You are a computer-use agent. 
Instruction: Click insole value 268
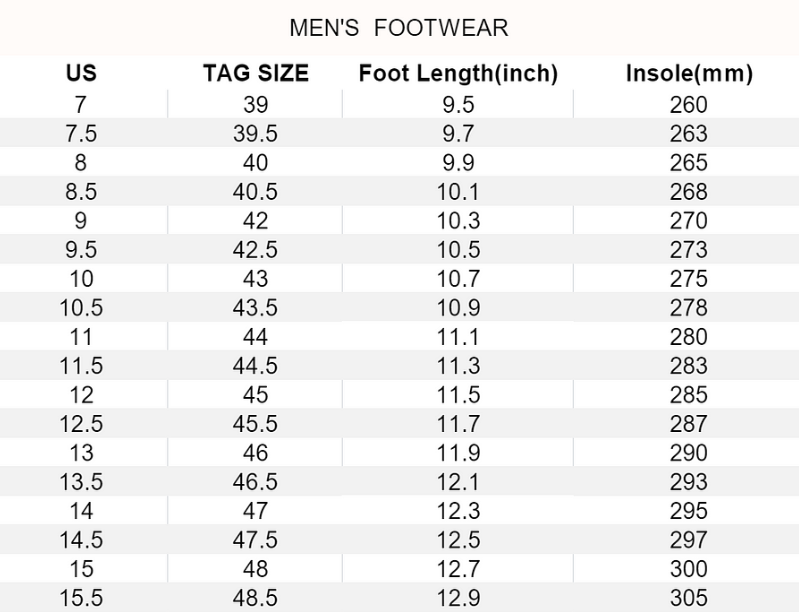tap(688, 191)
